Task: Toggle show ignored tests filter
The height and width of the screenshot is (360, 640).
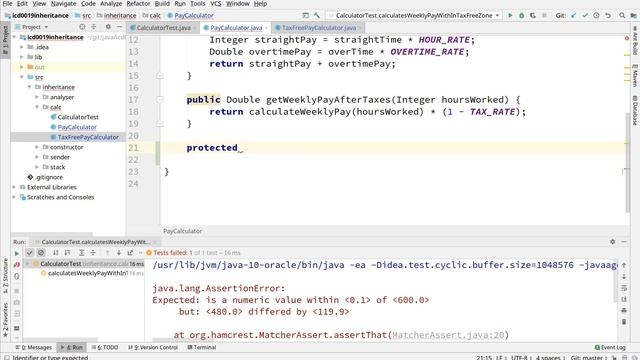Action: [41, 253]
